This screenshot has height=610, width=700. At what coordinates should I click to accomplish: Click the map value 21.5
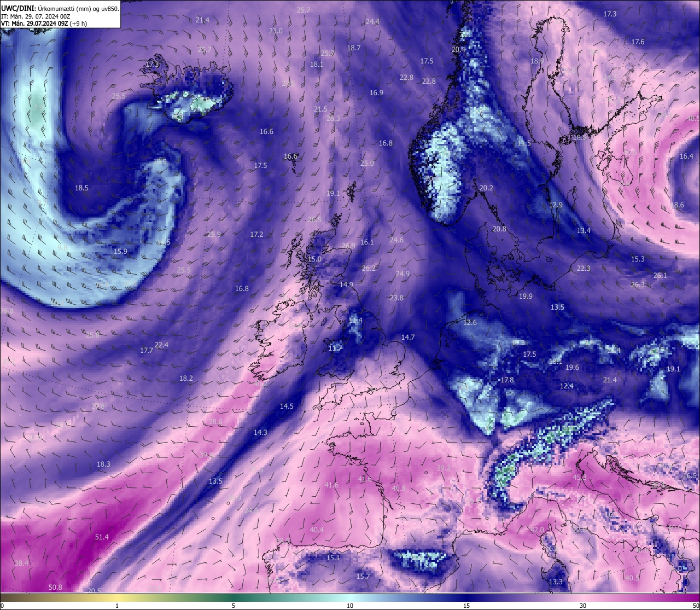tap(320, 109)
